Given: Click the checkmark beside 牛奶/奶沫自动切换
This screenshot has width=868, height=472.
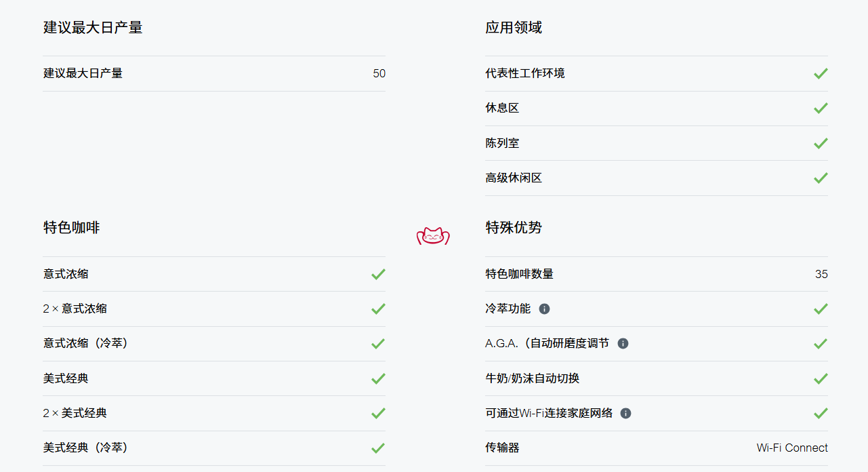Looking at the screenshot, I should tap(821, 378).
